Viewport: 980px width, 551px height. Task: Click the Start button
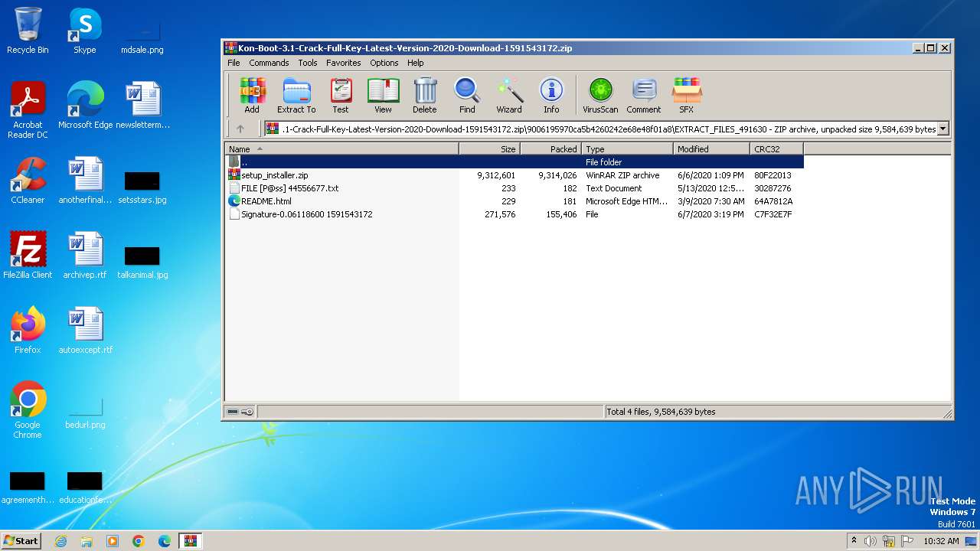pos(21,540)
